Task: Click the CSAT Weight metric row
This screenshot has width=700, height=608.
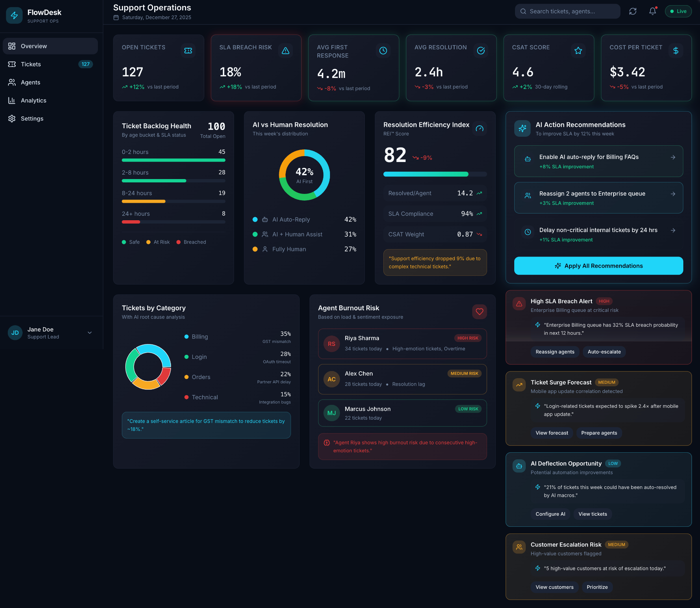Action: click(435, 234)
